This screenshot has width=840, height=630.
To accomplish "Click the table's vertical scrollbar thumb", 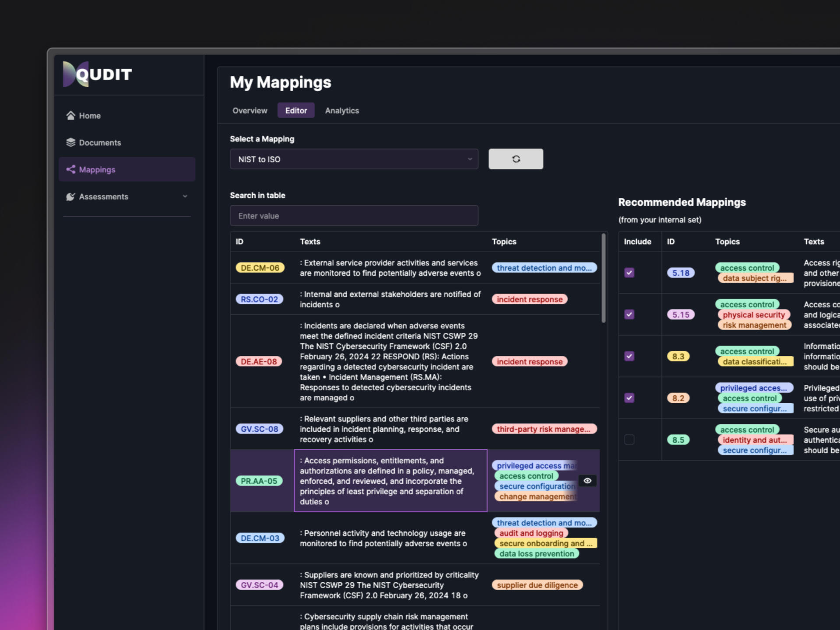I will click(x=604, y=279).
